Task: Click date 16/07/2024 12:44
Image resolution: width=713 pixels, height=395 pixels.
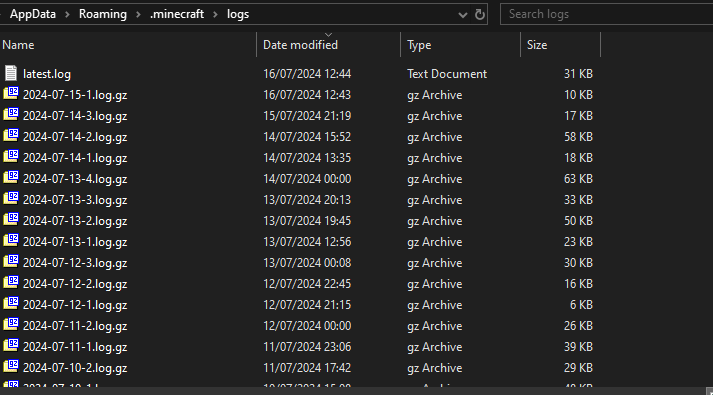Action: (x=307, y=74)
